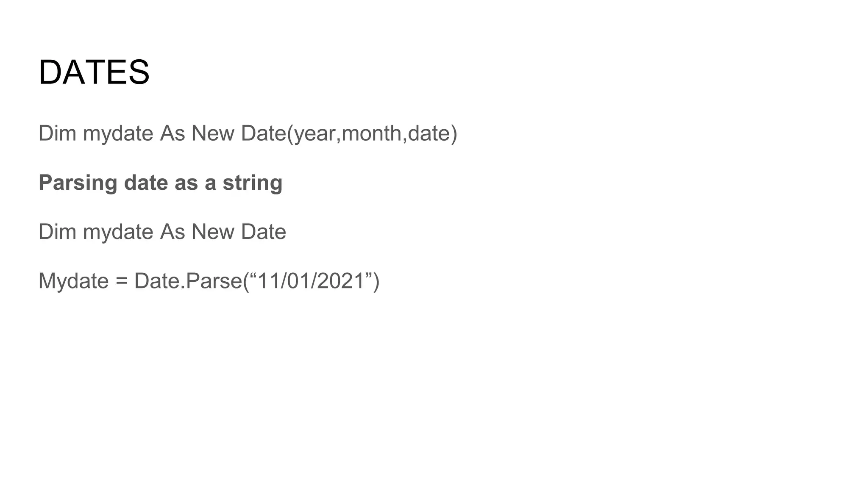Screen dimensions: 868x488
Task: Click the line Dim mydate As New Date without parameters
Action: [162, 232]
